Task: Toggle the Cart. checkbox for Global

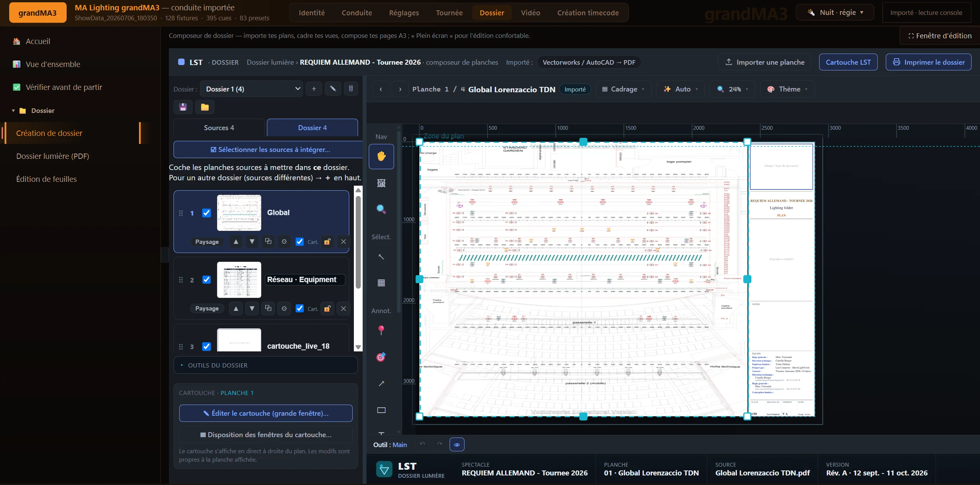Action: coord(299,242)
